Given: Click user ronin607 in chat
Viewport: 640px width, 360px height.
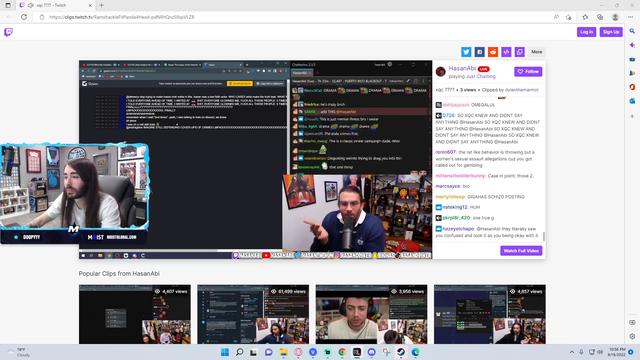Looking at the screenshot, I should (x=445, y=152).
